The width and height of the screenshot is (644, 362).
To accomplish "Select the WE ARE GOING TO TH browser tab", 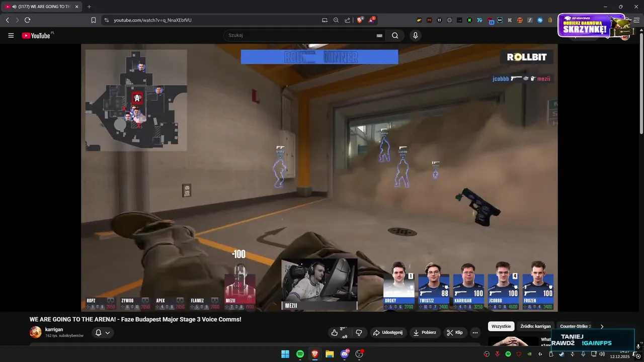I will coord(41,7).
